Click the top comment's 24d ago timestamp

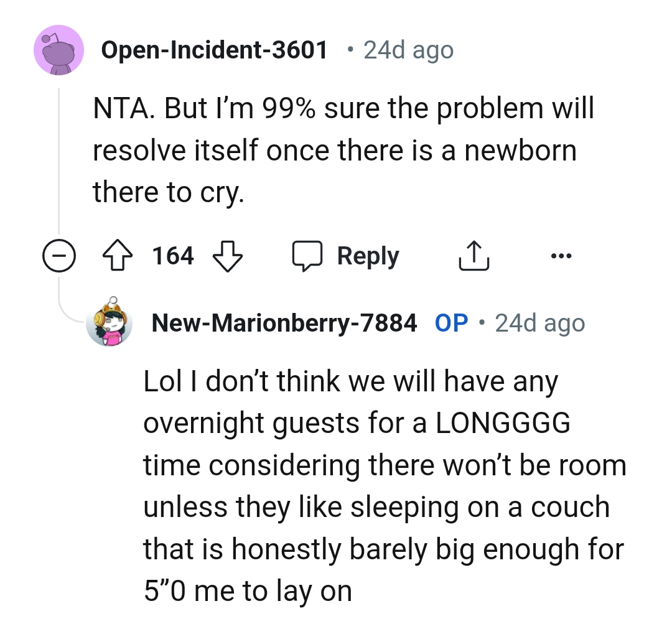(x=408, y=50)
